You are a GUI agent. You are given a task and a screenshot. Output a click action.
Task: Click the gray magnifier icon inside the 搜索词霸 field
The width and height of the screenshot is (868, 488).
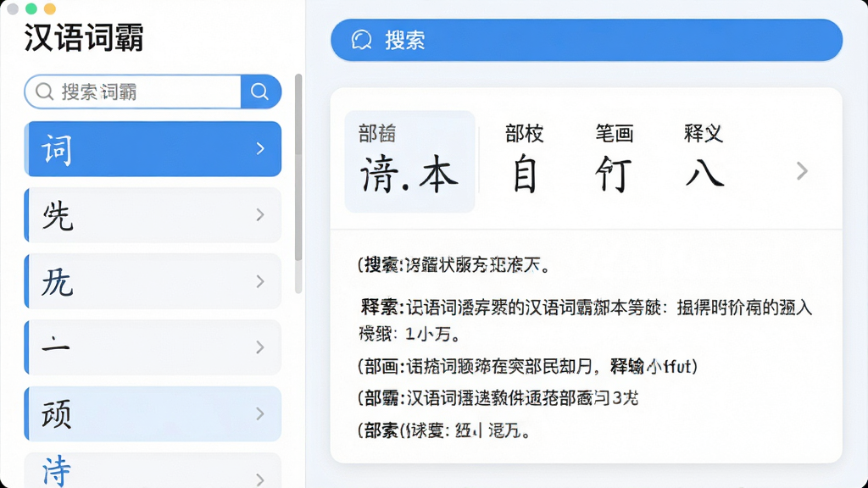44,91
